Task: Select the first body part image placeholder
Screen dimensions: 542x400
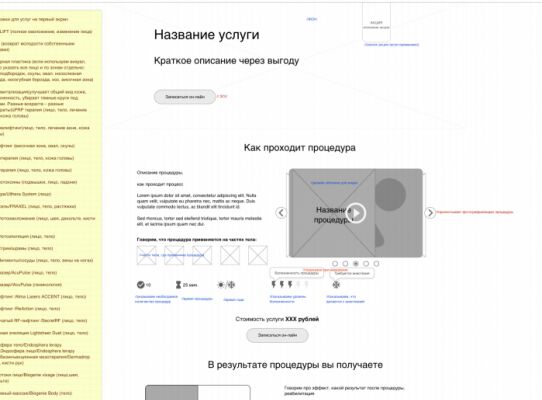Action: tap(146, 255)
